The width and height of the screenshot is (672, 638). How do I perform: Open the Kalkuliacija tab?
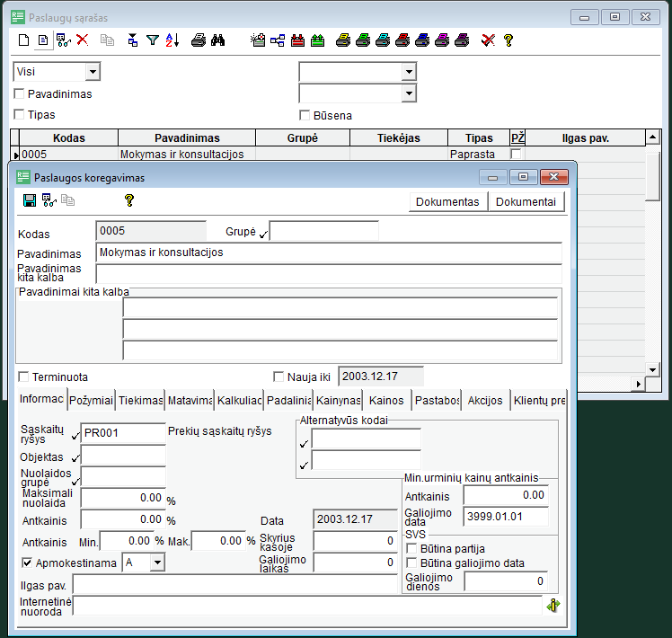coord(240,401)
